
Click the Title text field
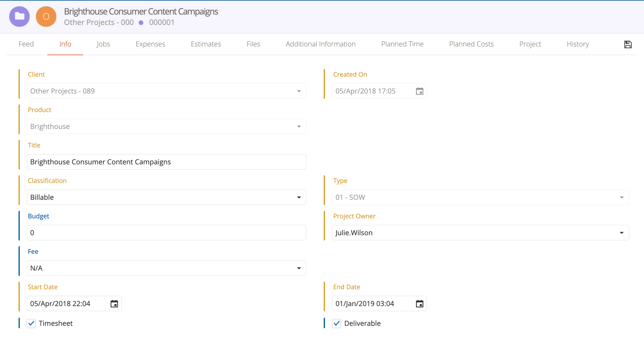coord(166,162)
